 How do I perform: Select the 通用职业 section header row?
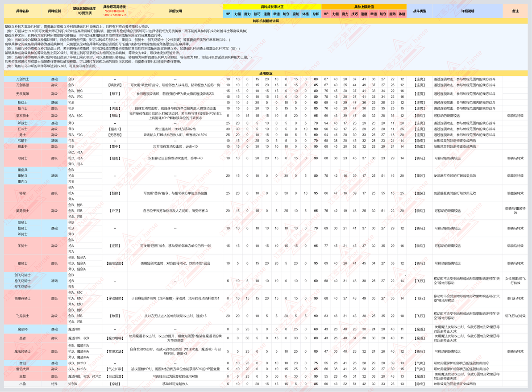point(266,73)
